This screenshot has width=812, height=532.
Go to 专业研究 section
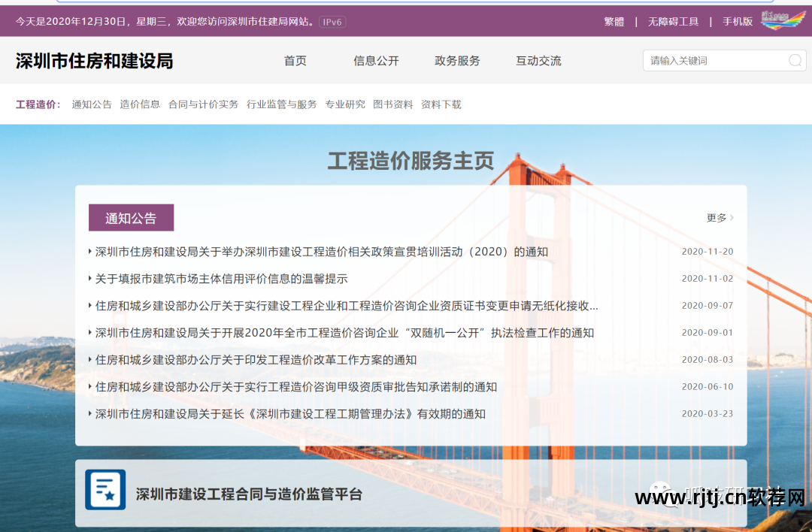[x=345, y=104]
